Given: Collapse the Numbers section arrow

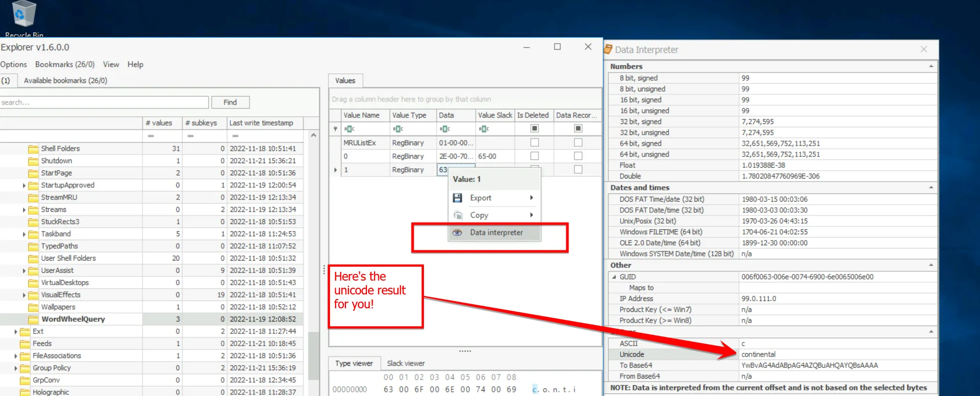Looking at the screenshot, I should click(931, 67).
